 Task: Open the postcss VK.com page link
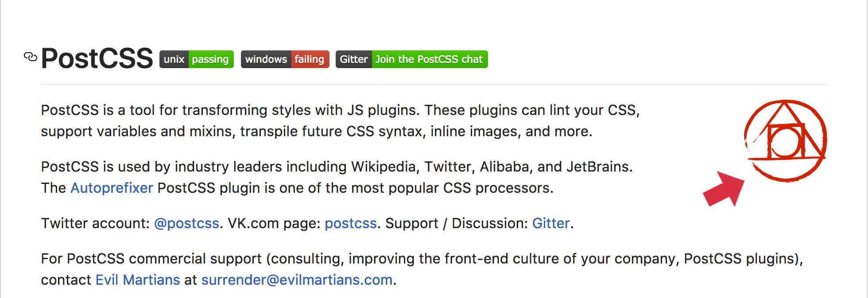click(x=351, y=223)
